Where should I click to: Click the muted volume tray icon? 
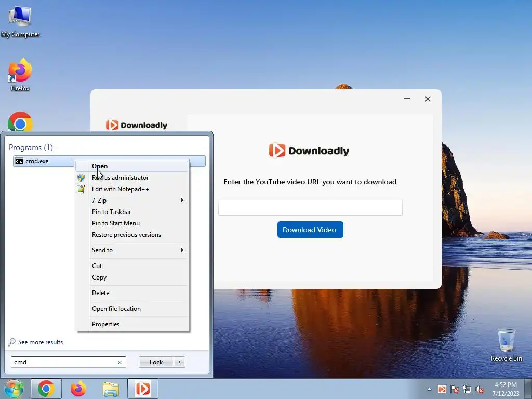click(x=480, y=389)
